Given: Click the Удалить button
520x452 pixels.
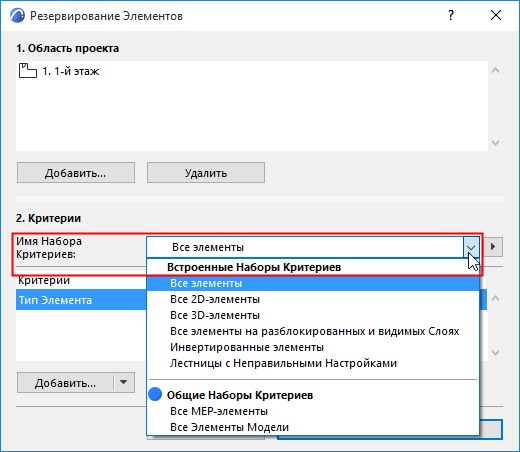Looking at the screenshot, I should pyautogui.click(x=206, y=173).
